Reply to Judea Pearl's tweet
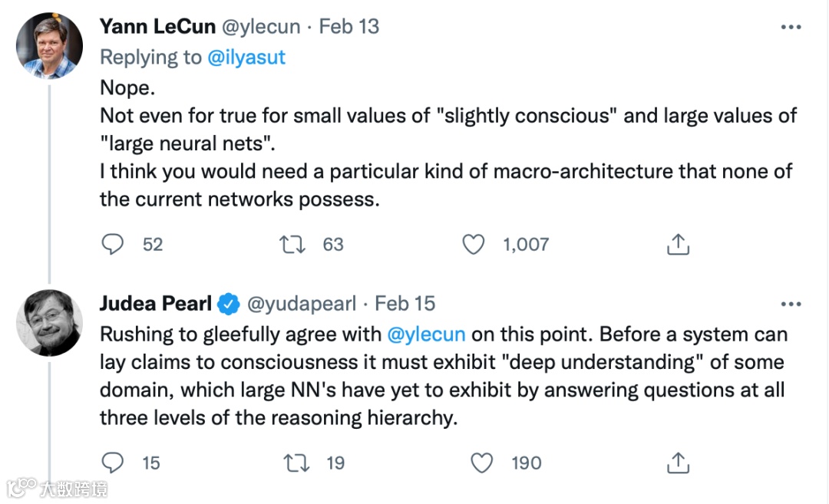Image resolution: width=829 pixels, height=504 pixels. click(113, 463)
